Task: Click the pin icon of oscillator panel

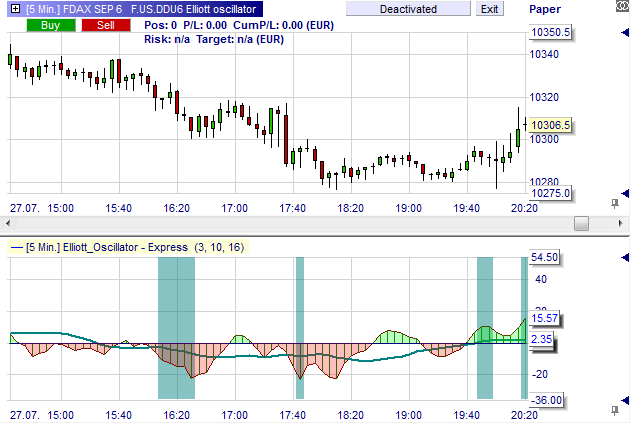Action: point(613,411)
